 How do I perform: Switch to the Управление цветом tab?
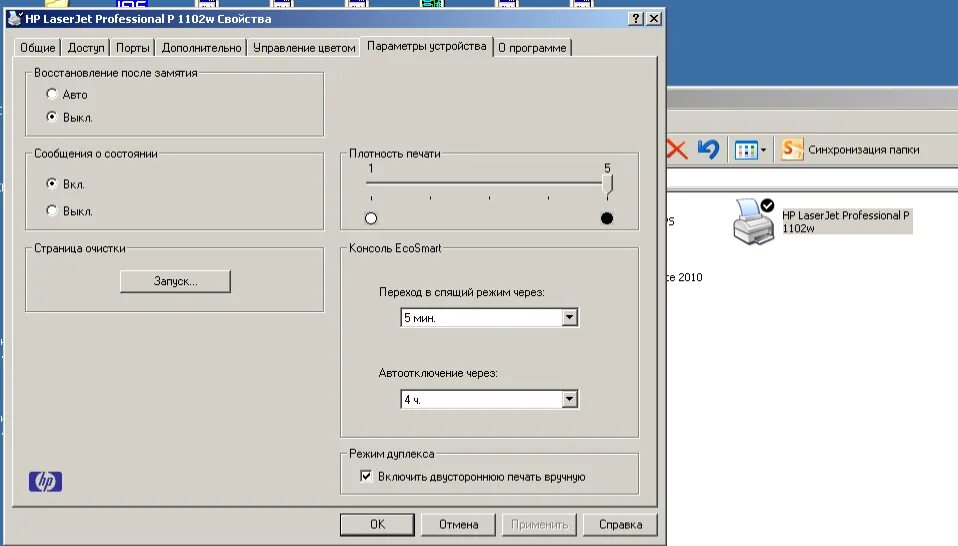[304, 48]
